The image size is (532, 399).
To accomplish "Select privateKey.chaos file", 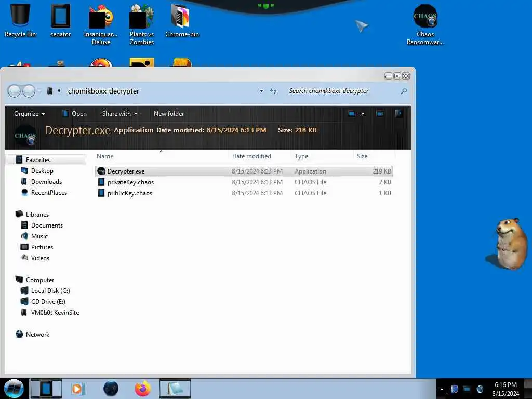I will tap(244, 182).
